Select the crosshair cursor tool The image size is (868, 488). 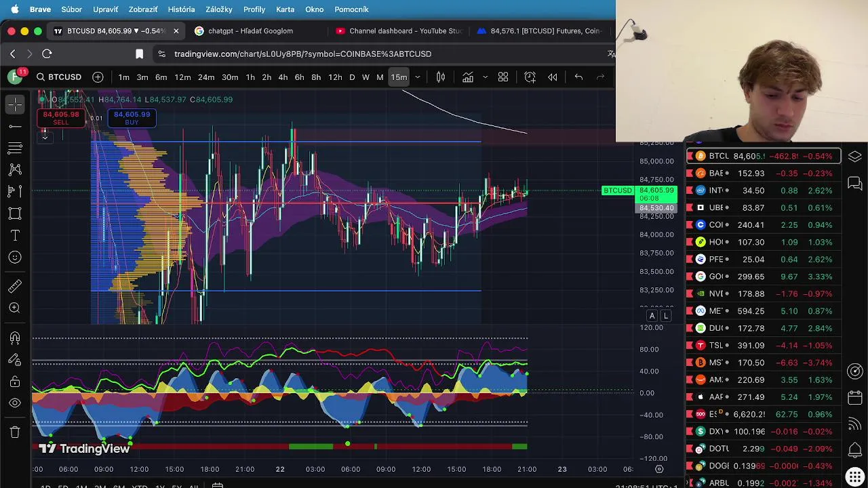(x=15, y=104)
